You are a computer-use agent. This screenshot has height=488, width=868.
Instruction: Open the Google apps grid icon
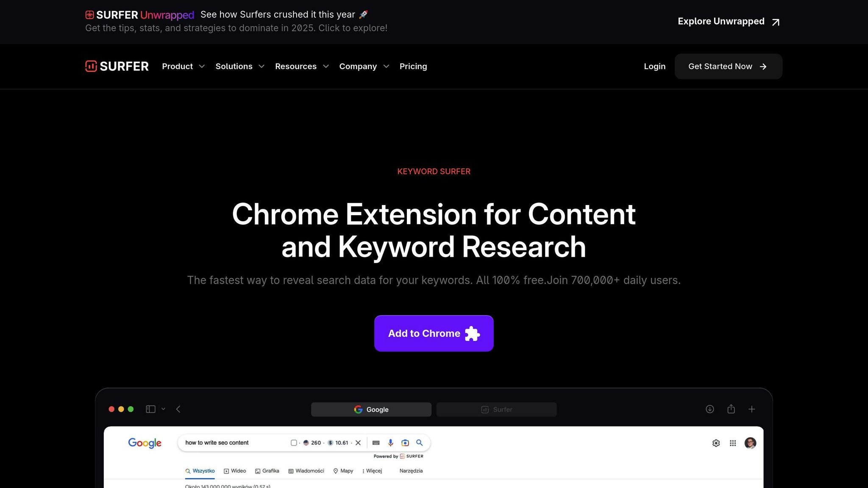733,443
